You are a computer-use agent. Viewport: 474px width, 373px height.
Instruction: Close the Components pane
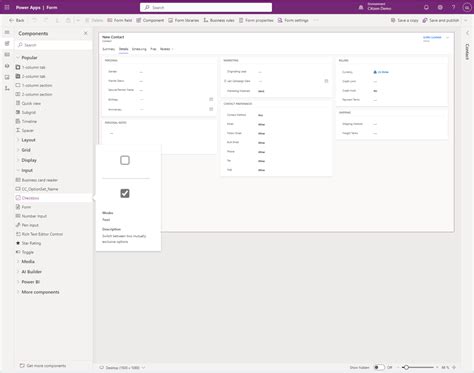tap(86, 33)
